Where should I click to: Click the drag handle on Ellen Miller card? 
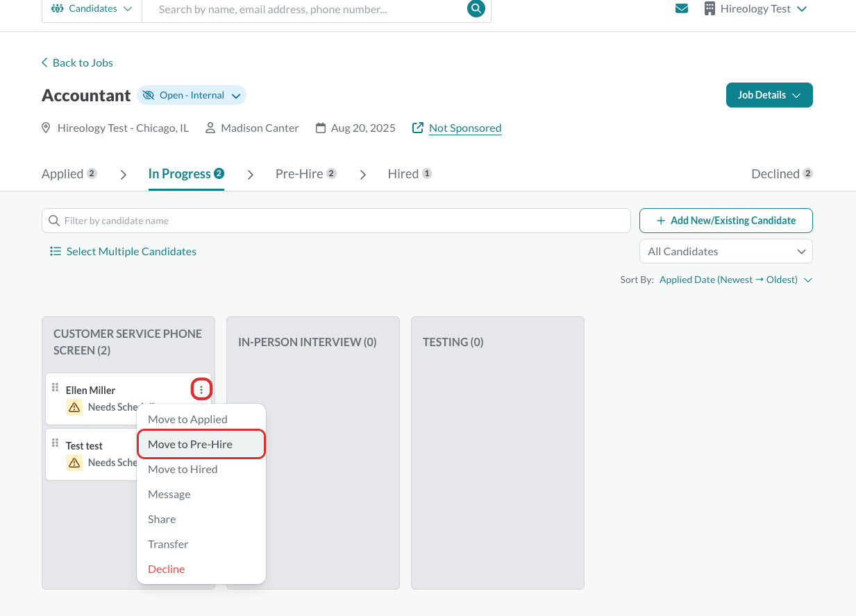(x=56, y=387)
